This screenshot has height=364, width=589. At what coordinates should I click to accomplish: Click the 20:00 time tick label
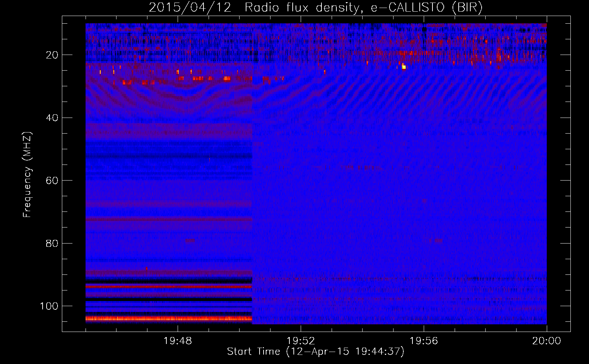click(x=547, y=341)
